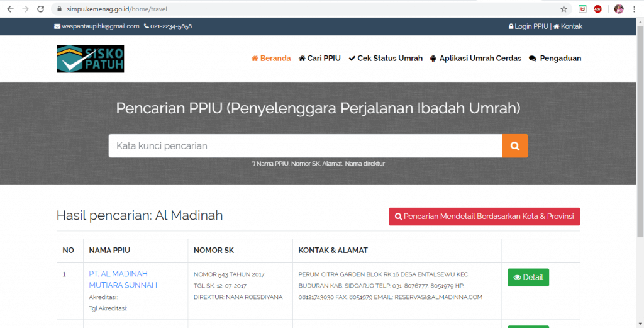Open Cek Status Umrah menu item

tap(386, 59)
